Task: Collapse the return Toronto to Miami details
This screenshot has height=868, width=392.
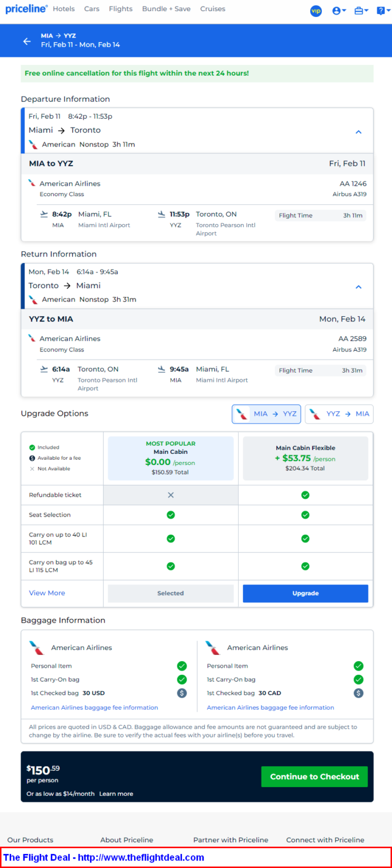Action: 359,287
